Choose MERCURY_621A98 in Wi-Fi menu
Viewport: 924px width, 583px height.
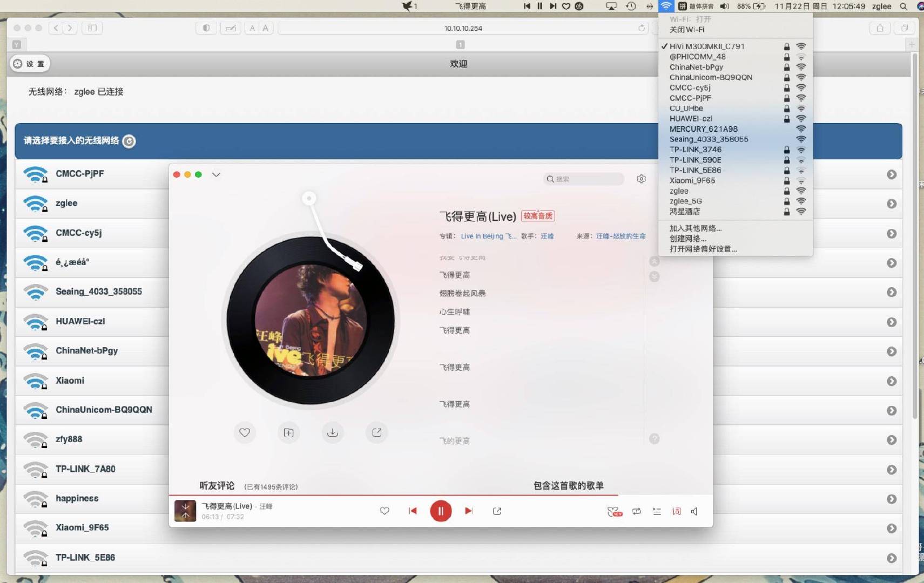coord(736,129)
